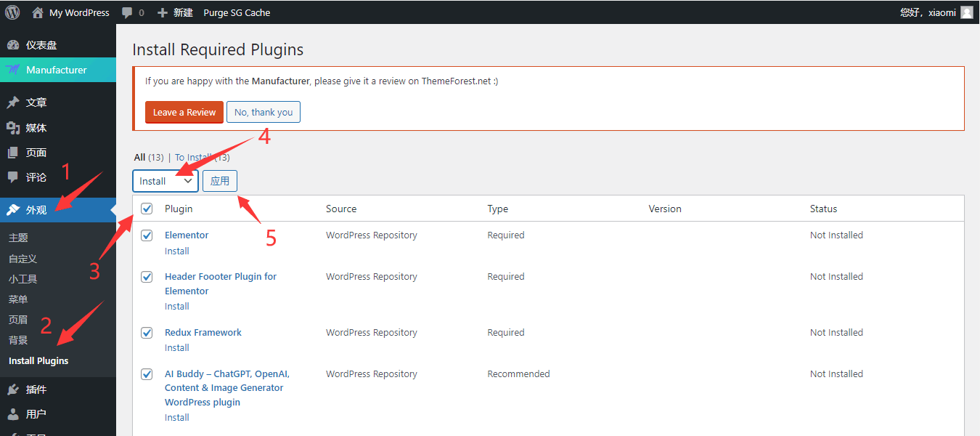Screen dimensions: 980x436
Task: Open the dashboard gauge icon 仪表盘
Action: [13, 45]
